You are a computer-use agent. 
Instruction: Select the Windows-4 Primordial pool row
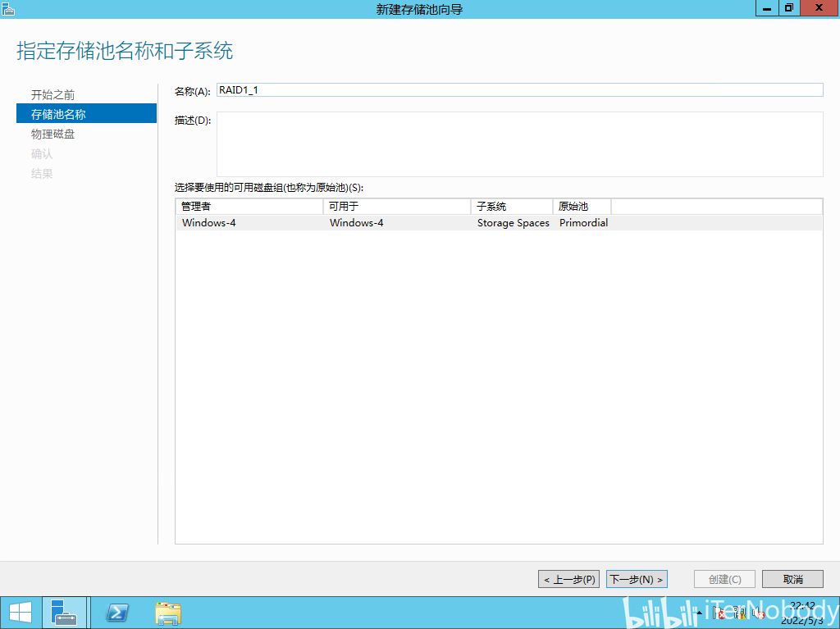(x=499, y=223)
